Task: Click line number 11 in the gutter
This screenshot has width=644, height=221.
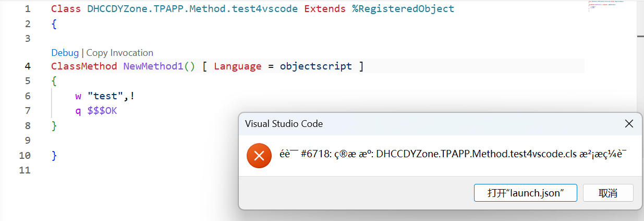Action: [x=25, y=170]
